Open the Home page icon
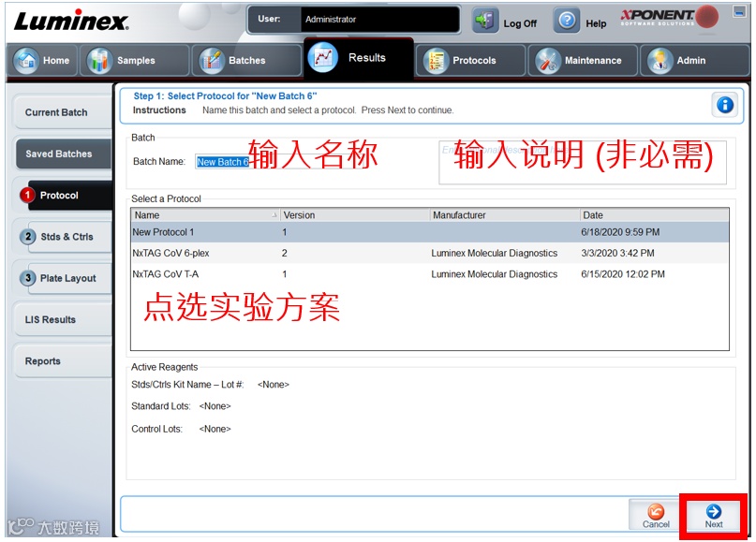The height and width of the screenshot is (542, 756). pos(26,60)
